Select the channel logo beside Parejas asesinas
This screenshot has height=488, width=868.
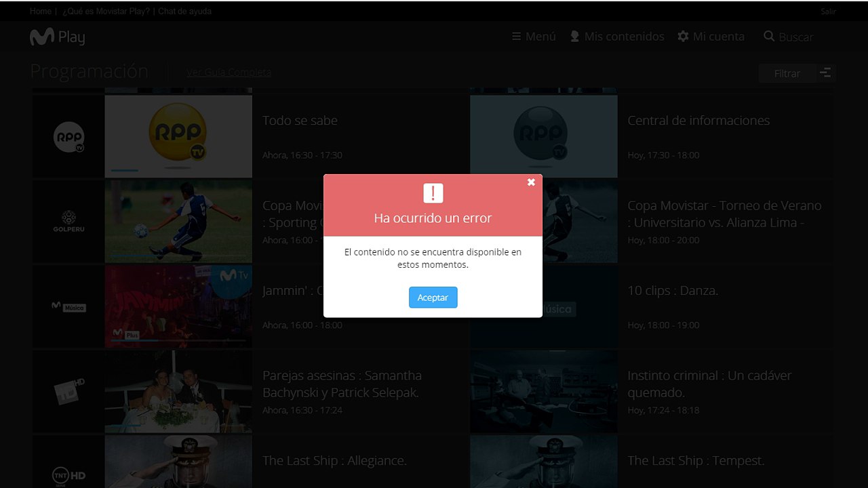[68, 392]
